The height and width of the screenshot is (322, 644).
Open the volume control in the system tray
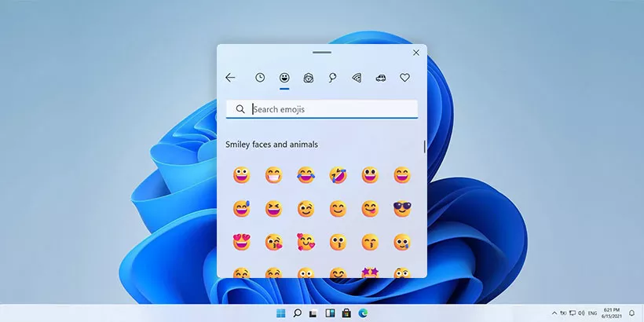(x=581, y=313)
